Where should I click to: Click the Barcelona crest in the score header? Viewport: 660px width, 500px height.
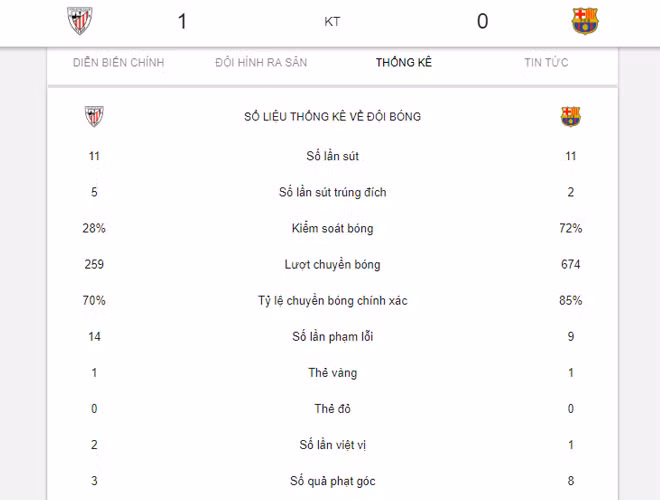tap(585, 21)
